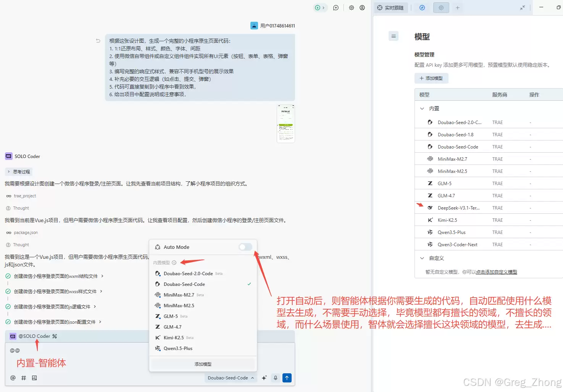Click the sparkle enhance icon beside model selector
This screenshot has height=392, width=563.
point(264,377)
